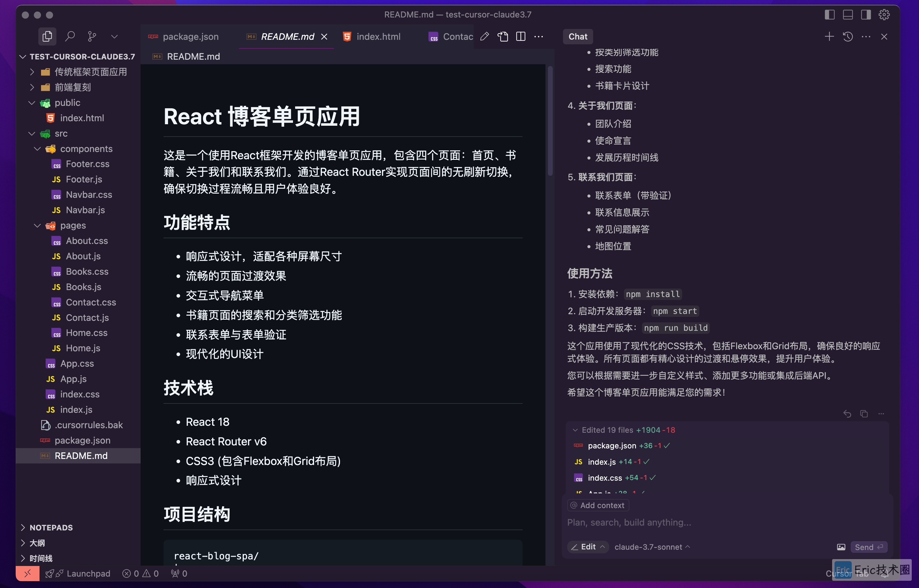The width and height of the screenshot is (919, 588).
Task: Open editor more actions ellipsis
Action: pos(539,37)
